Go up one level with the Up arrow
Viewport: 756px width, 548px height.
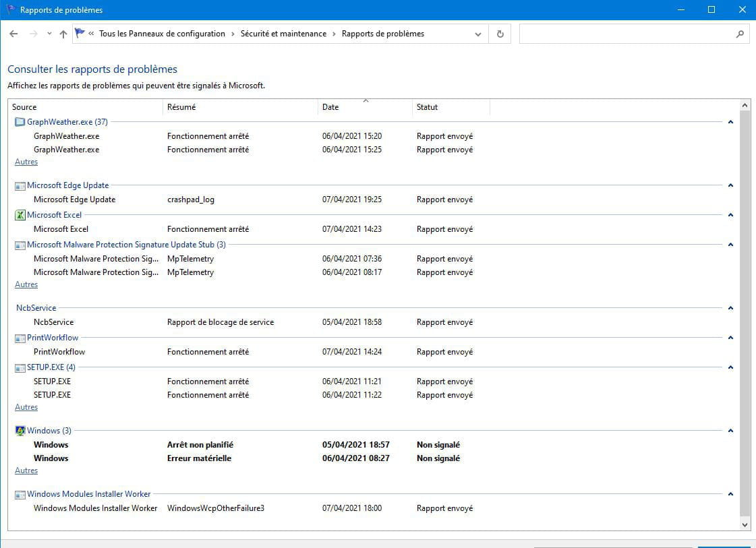63,34
